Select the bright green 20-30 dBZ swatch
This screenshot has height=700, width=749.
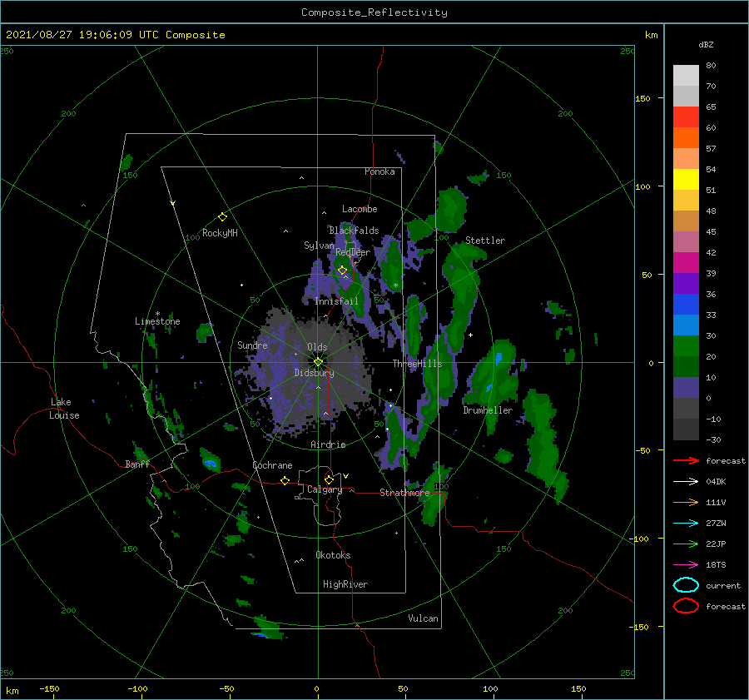(686, 346)
